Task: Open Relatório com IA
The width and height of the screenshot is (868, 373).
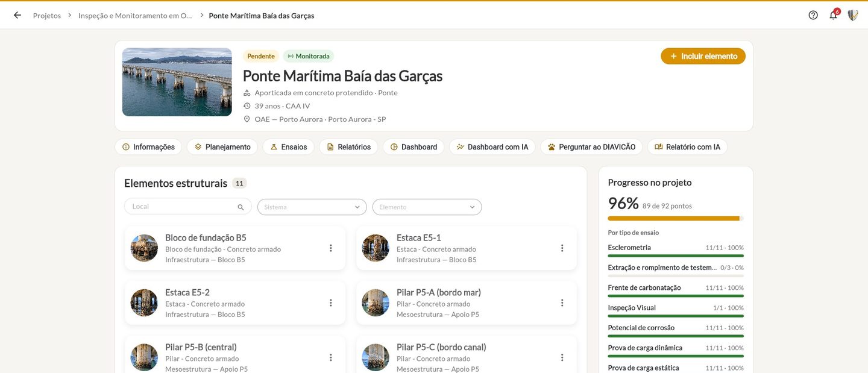Action: (x=687, y=147)
